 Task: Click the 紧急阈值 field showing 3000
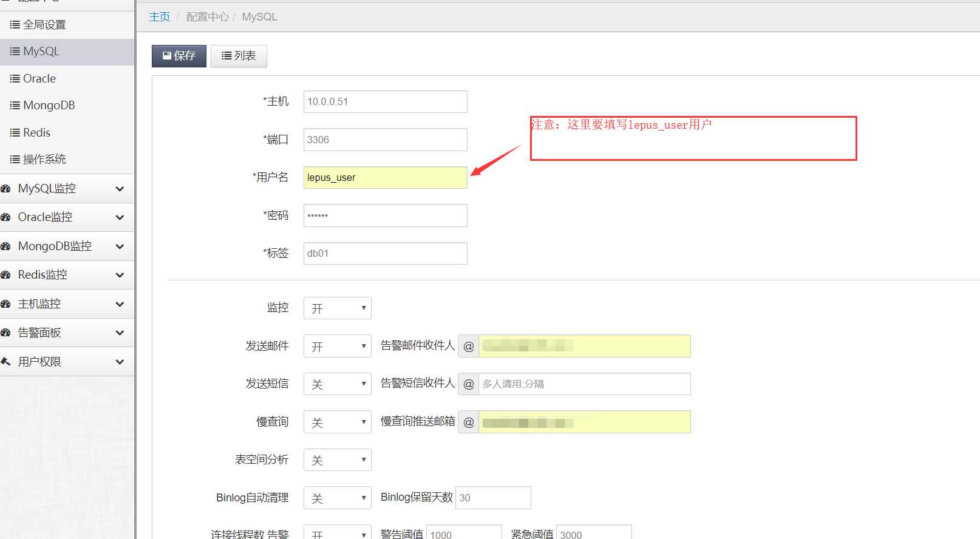[x=594, y=532]
